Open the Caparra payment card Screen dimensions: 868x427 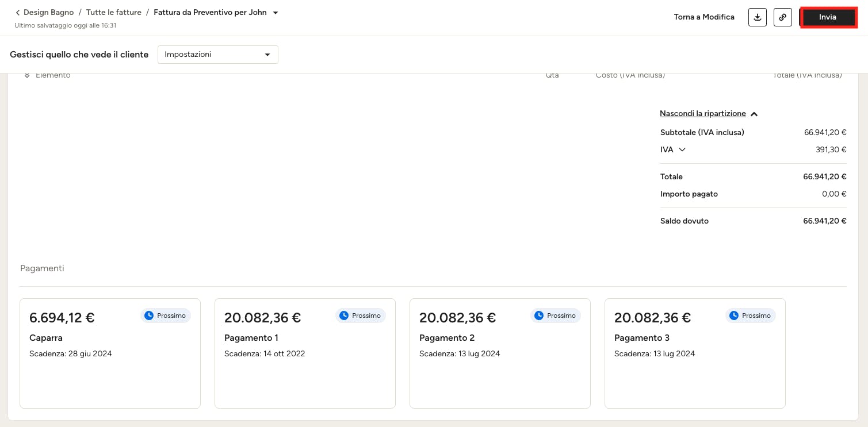click(110, 353)
